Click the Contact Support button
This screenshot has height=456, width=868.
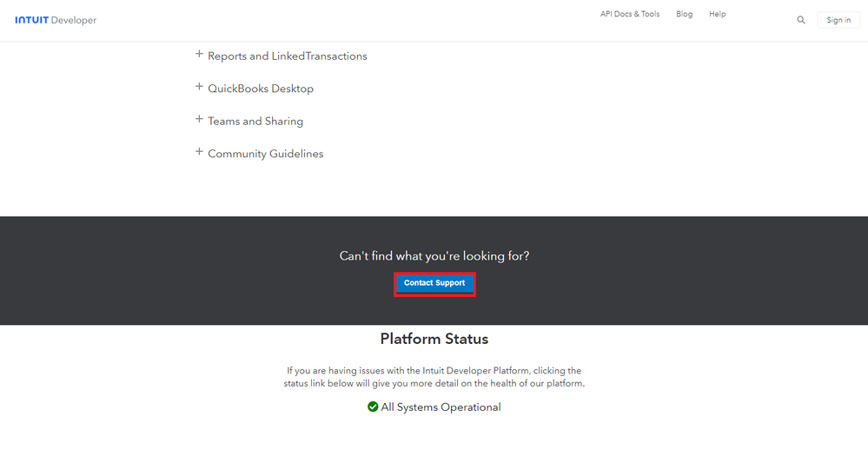(434, 283)
